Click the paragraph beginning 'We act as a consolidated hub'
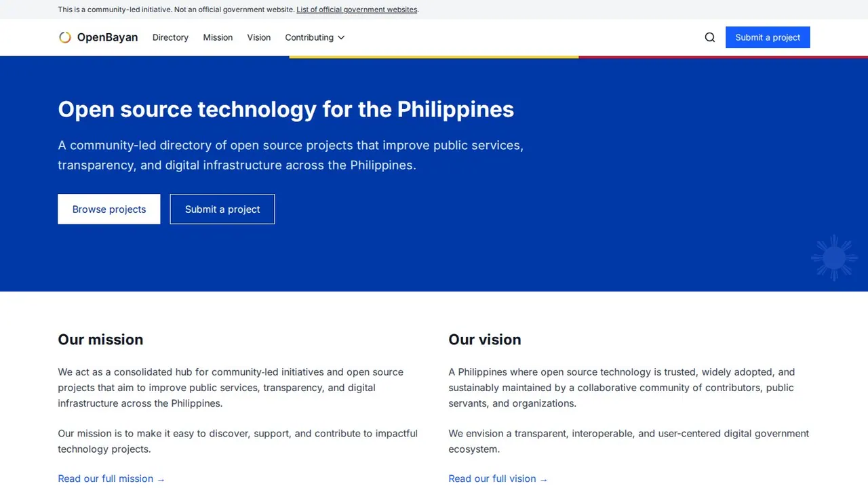The height and width of the screenshot is (488, 868). click(231, 388)
